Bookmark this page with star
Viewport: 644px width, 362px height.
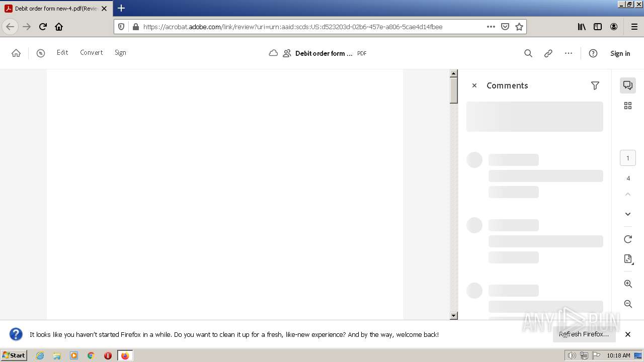tap(519, 27)
